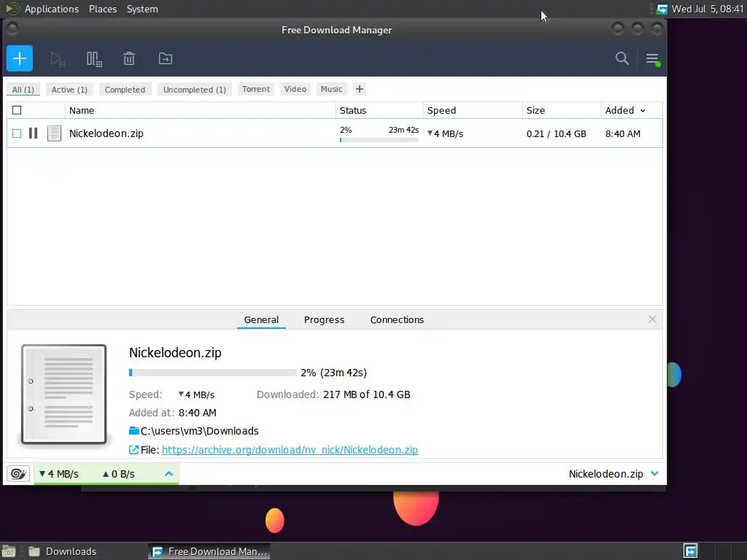Click the large document thumbnail preview

64,394
